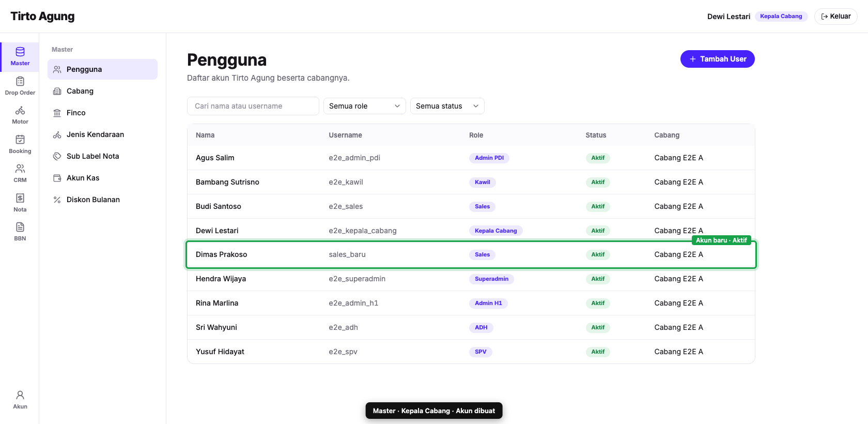Select the name Rina Marlina
This screenshot has width=868, height=424.
pos(217,303)
